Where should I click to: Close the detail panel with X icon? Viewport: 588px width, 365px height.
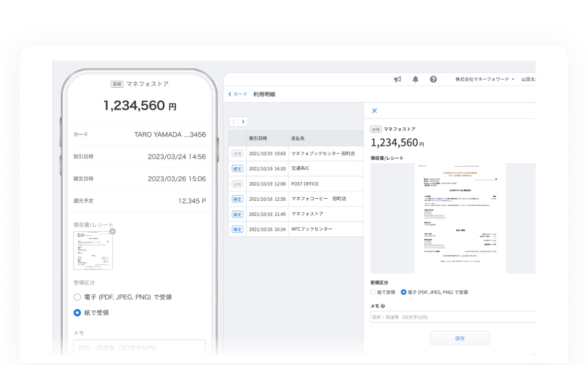pos(374,111)
